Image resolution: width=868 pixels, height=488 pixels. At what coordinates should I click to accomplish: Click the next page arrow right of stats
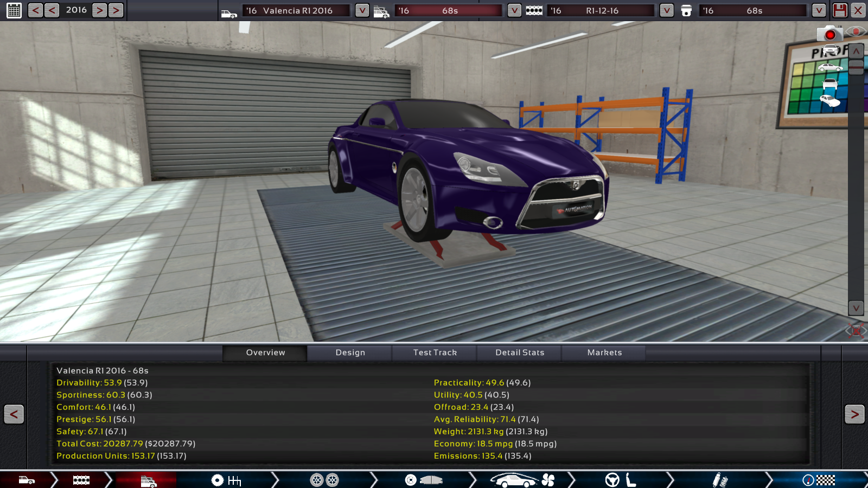(854, 414)
